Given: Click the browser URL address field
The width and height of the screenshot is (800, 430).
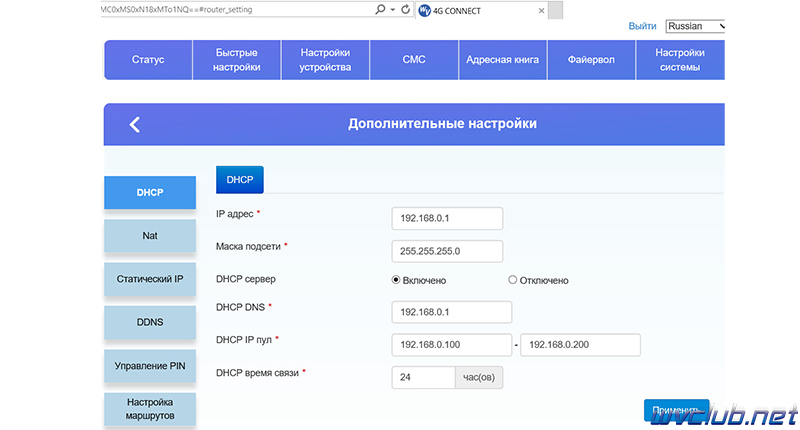Looking at the screenshot, I should tap(236, 9).
